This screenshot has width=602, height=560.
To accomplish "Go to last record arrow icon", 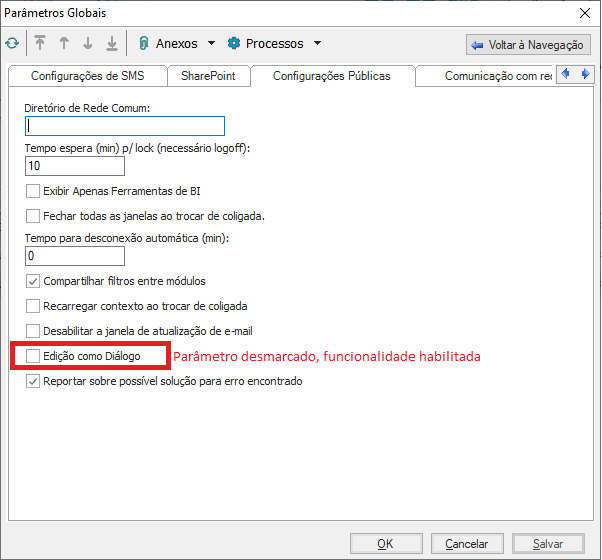I will [112, 43].
